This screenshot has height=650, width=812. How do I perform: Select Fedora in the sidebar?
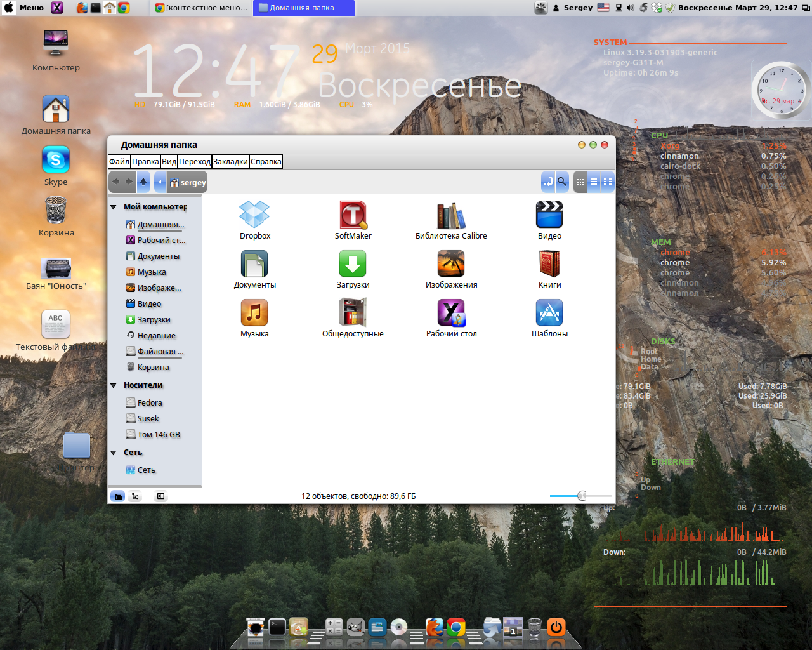coord(148,402)
